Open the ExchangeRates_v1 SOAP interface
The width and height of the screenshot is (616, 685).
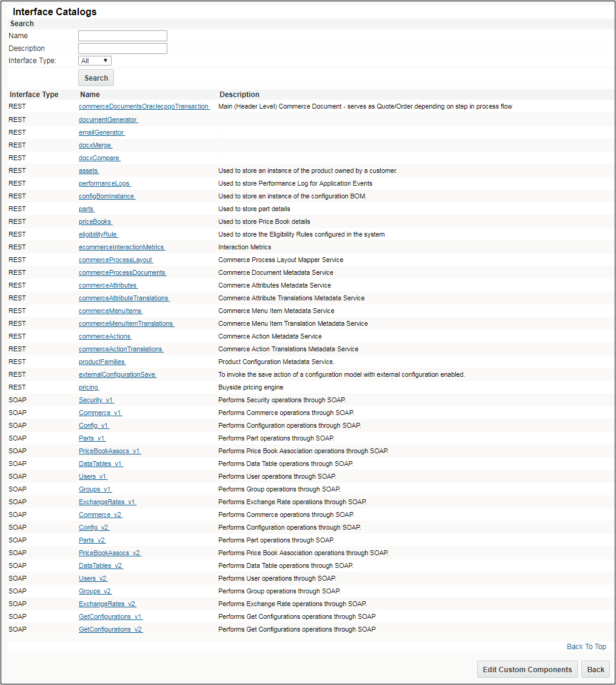[x=107, y=502]
